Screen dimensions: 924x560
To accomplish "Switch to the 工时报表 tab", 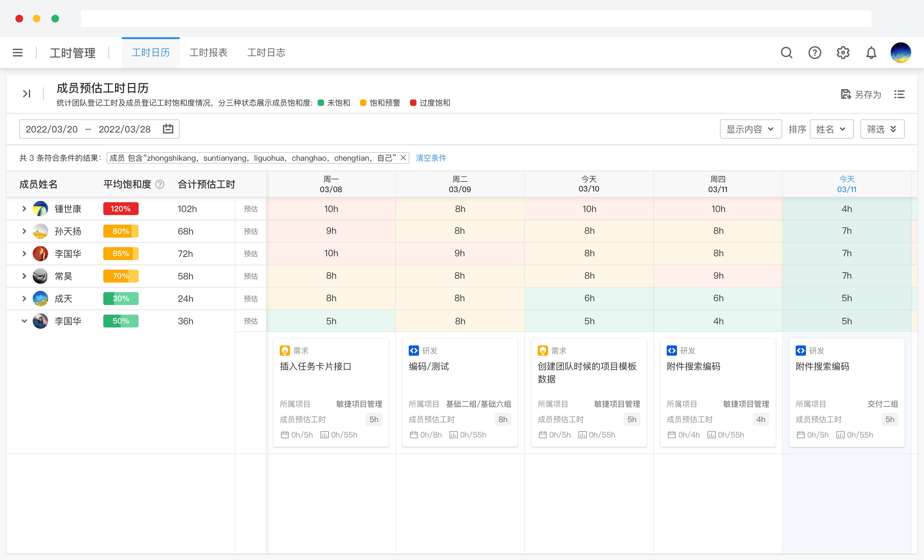I will (209, 53).
